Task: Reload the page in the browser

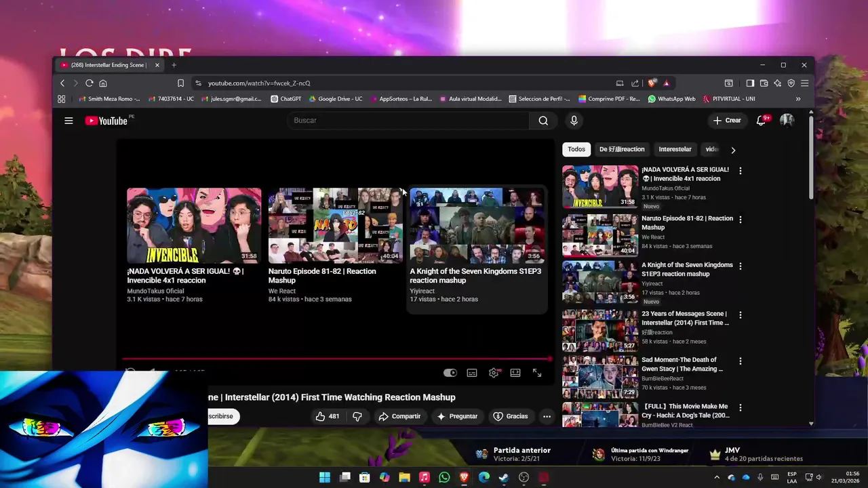Action: pos(89,83)
